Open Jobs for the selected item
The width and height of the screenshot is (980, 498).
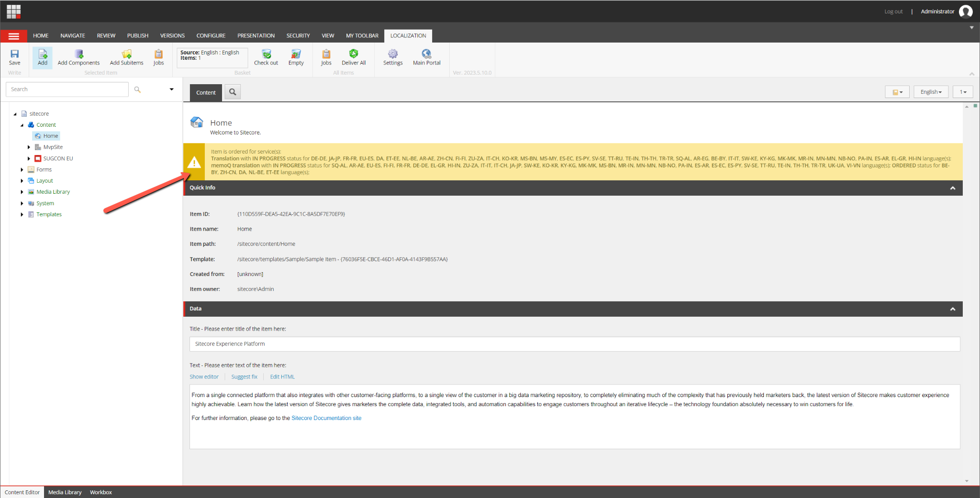pyautogui.click(x=158, y=54)
